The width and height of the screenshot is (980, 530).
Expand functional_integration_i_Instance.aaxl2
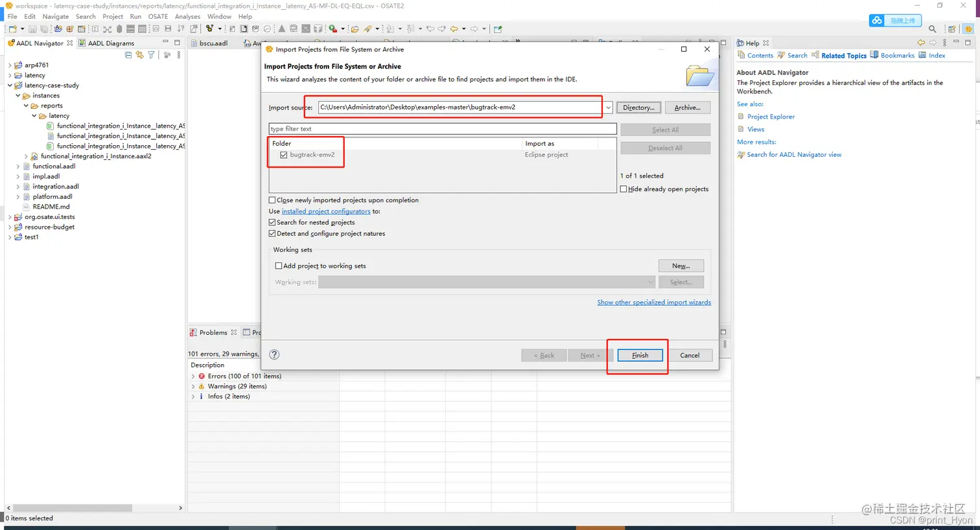[26, 156]
